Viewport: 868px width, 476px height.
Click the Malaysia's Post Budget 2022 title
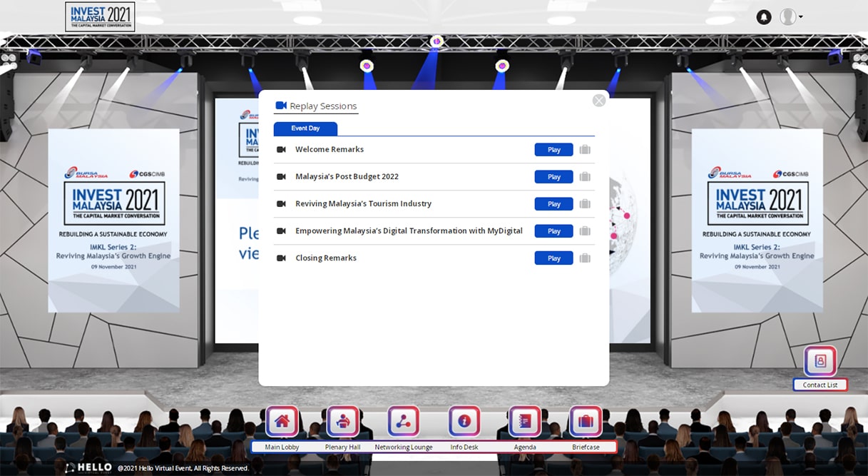tap(347, 177)
